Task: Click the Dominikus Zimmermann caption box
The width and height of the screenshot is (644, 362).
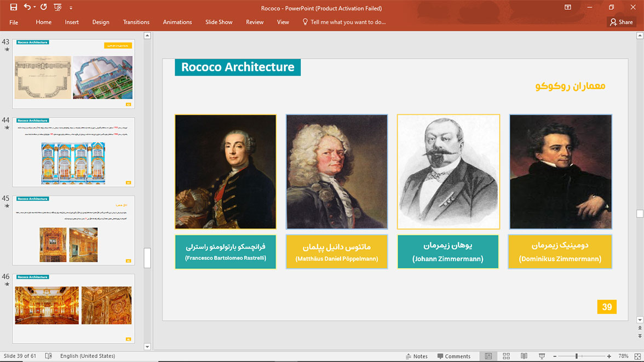Action: point(560,252)
